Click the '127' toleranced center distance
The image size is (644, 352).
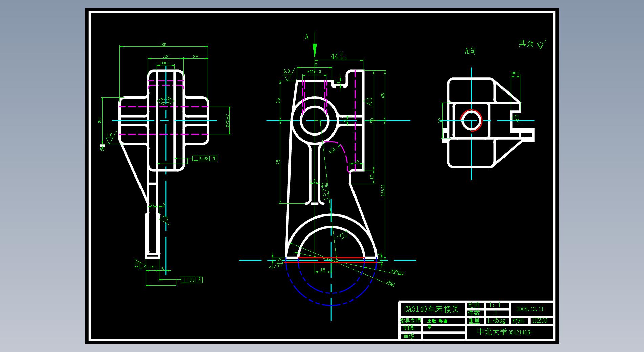pos(326,191)
